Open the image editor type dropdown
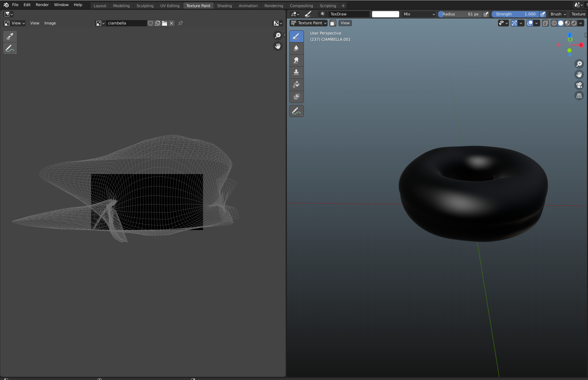 8,14
